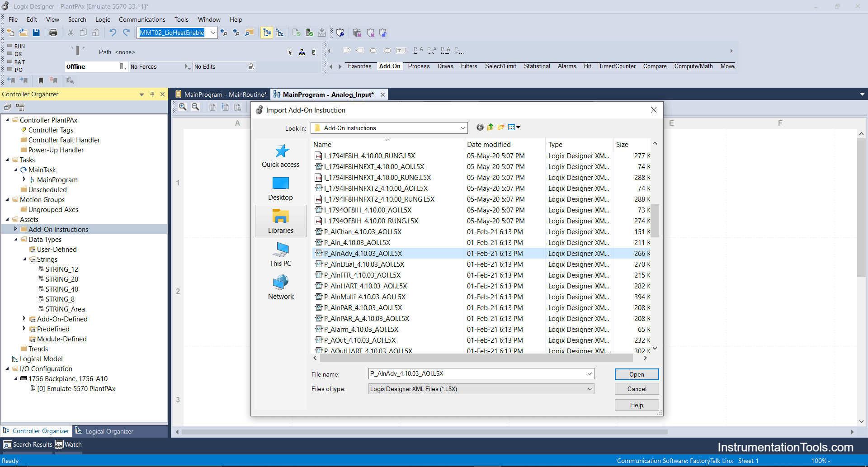Select This PC in places bar
Viewport: 868px width, 467px height.
(x=280, y=254)
